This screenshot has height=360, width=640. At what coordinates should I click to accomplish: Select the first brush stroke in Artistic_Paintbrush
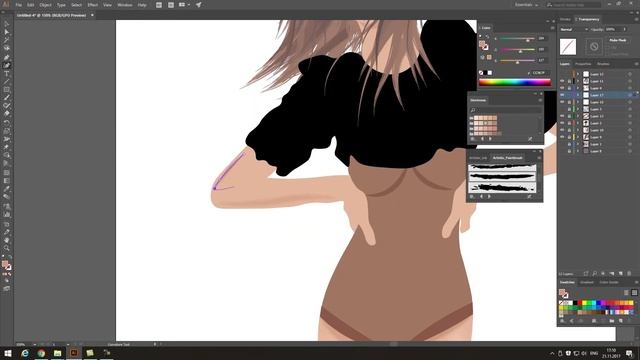pyautogui.click(x=502, y=167)
